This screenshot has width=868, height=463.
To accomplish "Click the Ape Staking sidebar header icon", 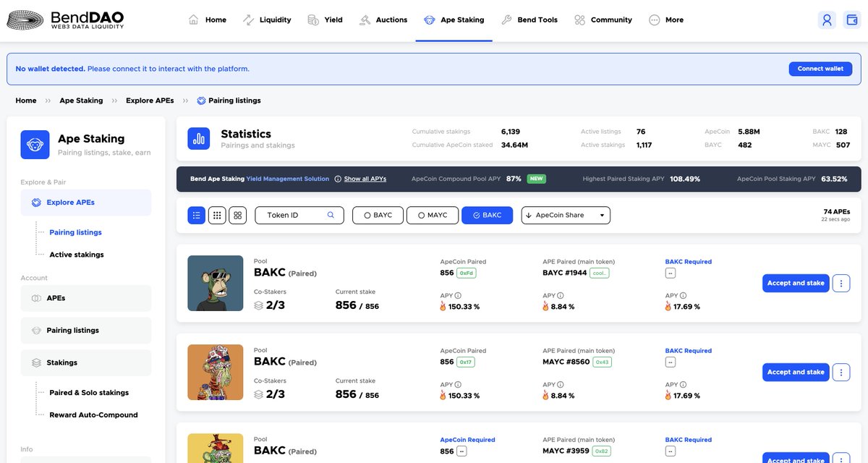I will click(35, 145).
